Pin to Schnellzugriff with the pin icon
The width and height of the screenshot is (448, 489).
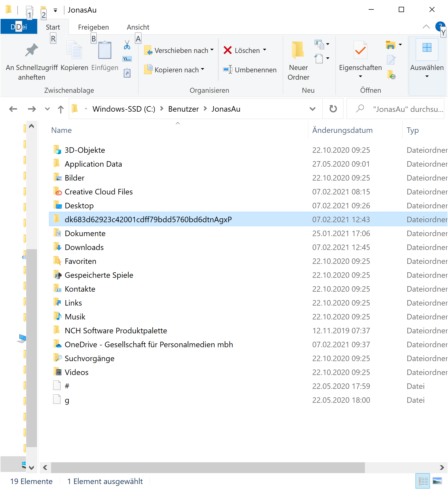click(x=31, y=50)
